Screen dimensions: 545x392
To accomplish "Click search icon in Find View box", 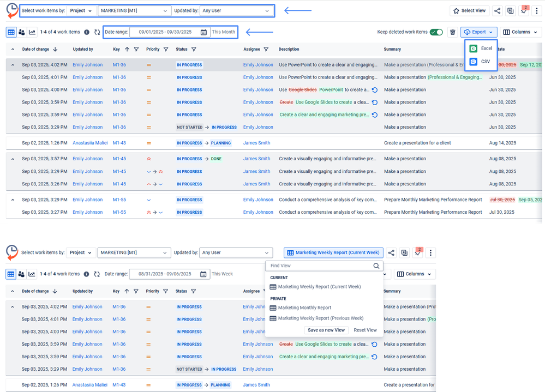I will (x=376, y=266).
